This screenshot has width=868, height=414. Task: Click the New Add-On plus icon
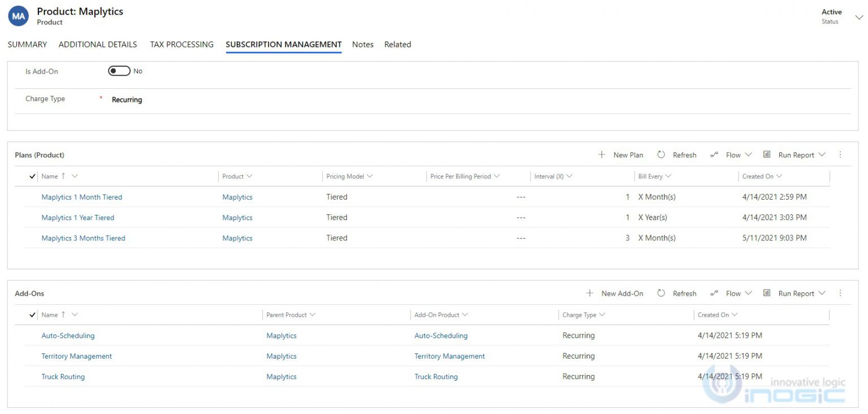[589, 293]
